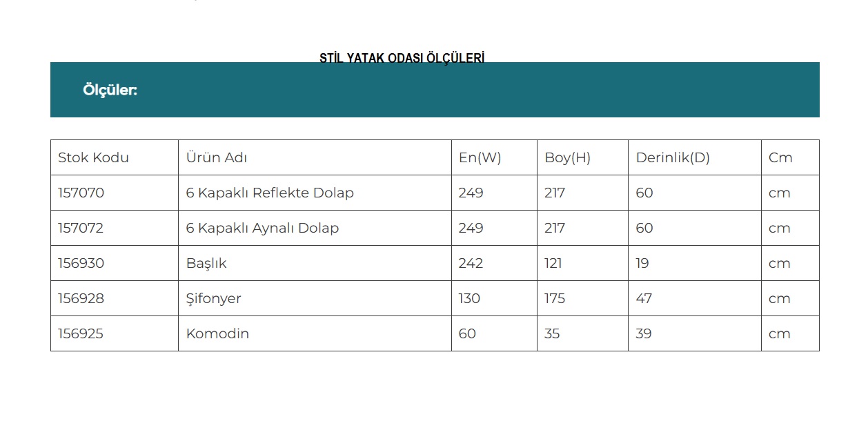Select the 'Şifonyer' product name cell
The image size is (868, 437).
point(213,298)
